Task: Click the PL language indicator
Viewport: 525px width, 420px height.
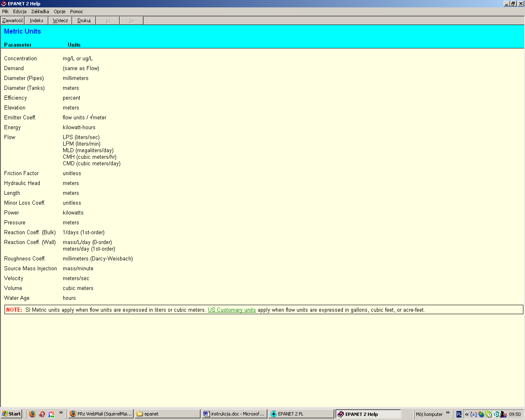Action: point(459,414)
